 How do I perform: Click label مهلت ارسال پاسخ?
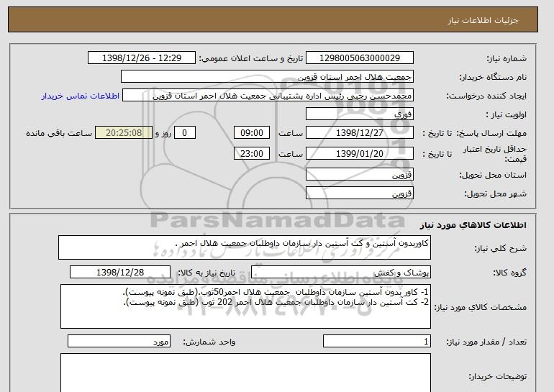tap(491, 133)
